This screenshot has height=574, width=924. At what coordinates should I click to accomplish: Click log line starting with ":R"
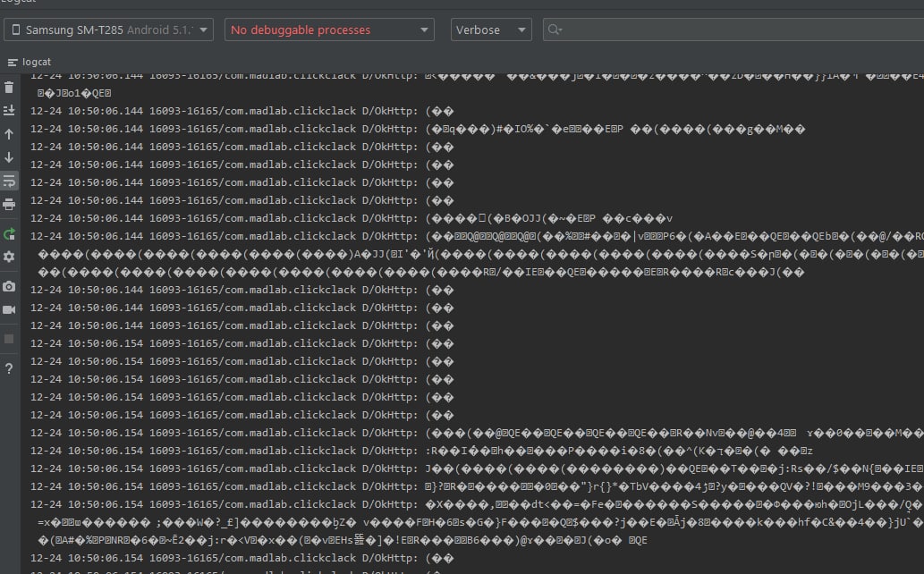coord(422,451)
